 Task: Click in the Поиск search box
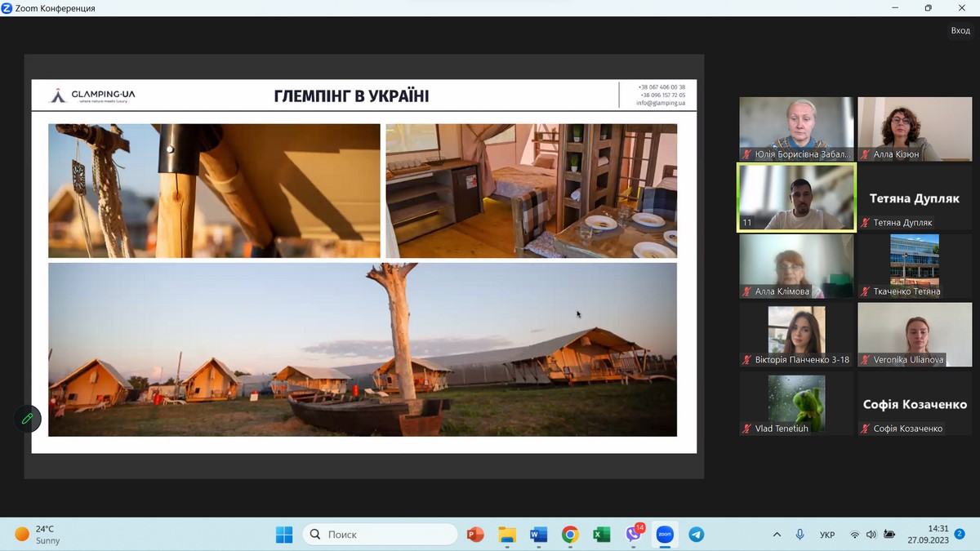point(380,535)
